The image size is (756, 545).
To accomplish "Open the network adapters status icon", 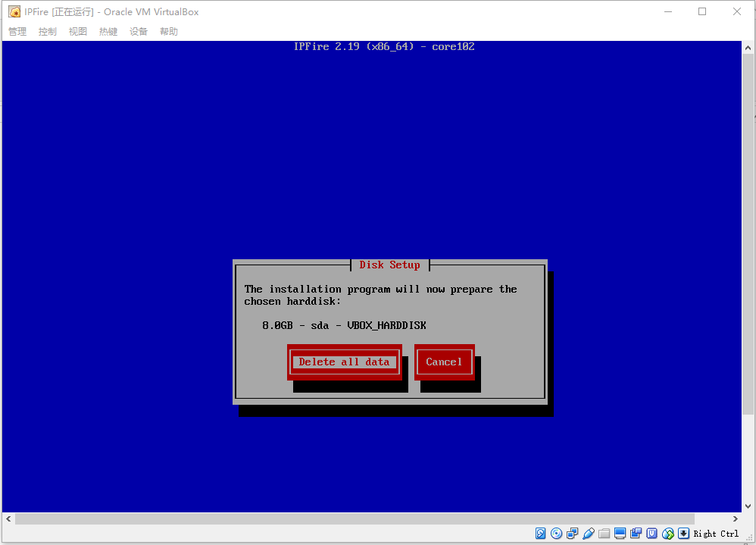I will (573, 534).
